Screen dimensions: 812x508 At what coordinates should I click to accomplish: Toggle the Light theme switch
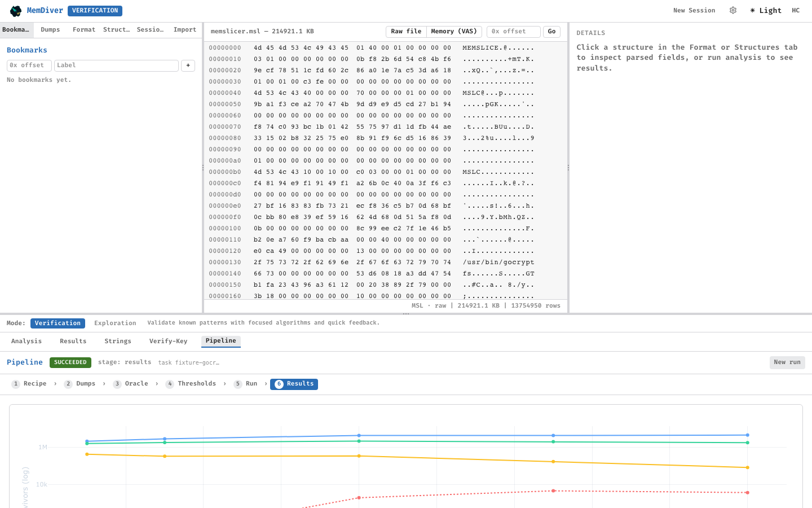[766, 11]
